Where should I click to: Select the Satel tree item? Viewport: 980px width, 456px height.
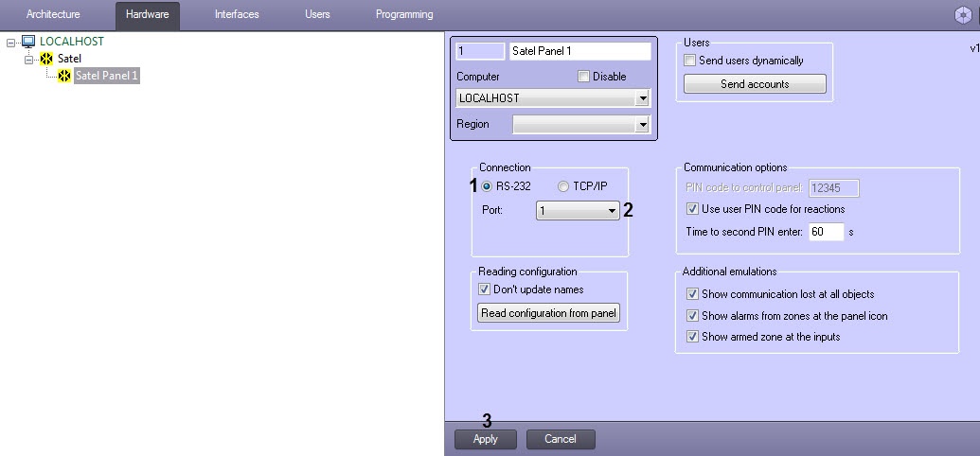click(69, 59)
